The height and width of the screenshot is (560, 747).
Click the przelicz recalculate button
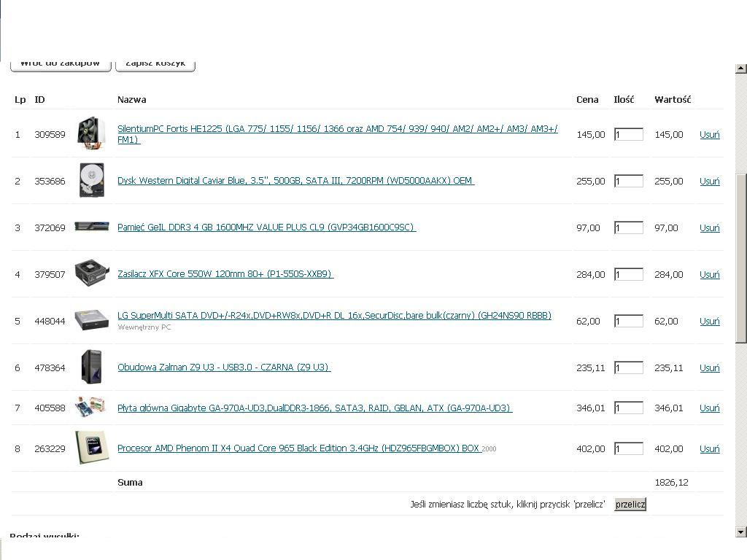630,505
